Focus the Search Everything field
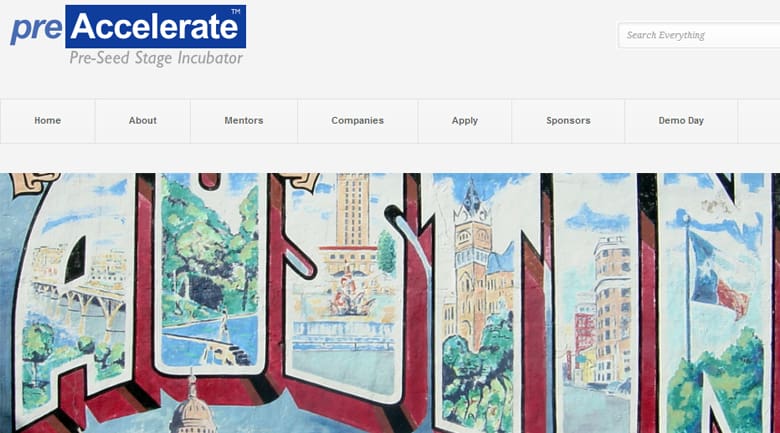Image resolution: width=780 pixels, height=433 pixels. pos(698,35)
